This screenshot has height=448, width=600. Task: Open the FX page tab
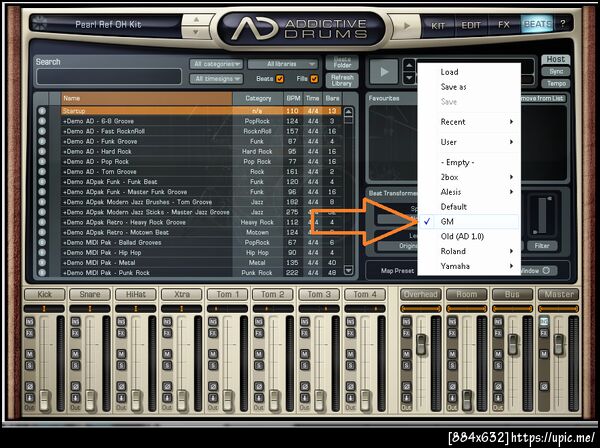(504, 25)
